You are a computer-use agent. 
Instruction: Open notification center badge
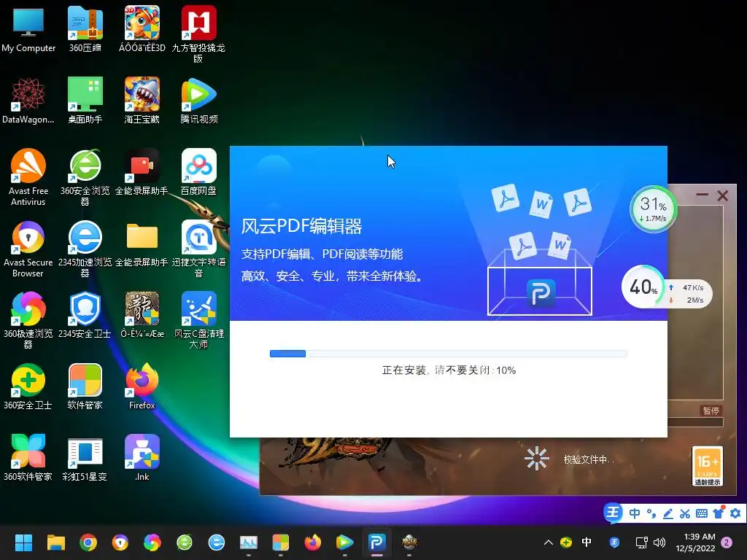[x=727, y=542]
